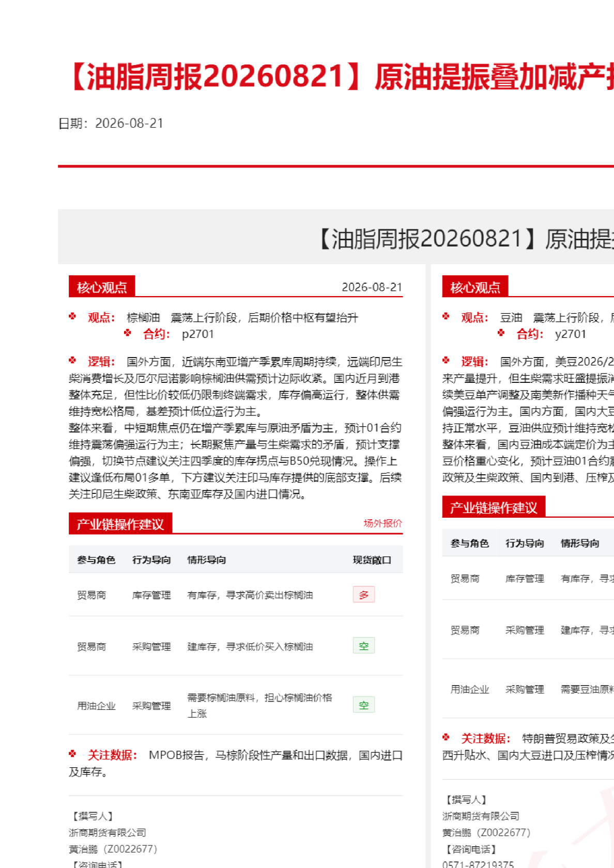Image resolution: width=614 pixels, height=868 pixels.
Task: Select the left 核心观点 red header with date
Action: (x=102, y=287)
